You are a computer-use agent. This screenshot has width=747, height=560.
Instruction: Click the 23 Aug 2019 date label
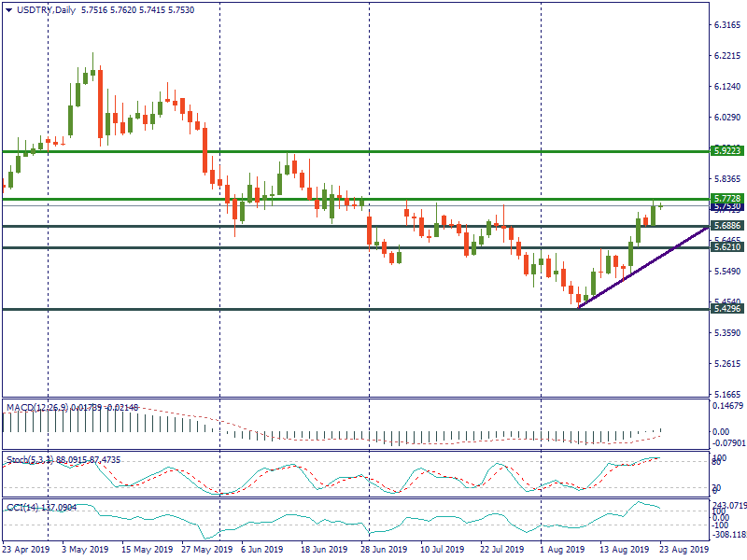(x=683, y=550)
